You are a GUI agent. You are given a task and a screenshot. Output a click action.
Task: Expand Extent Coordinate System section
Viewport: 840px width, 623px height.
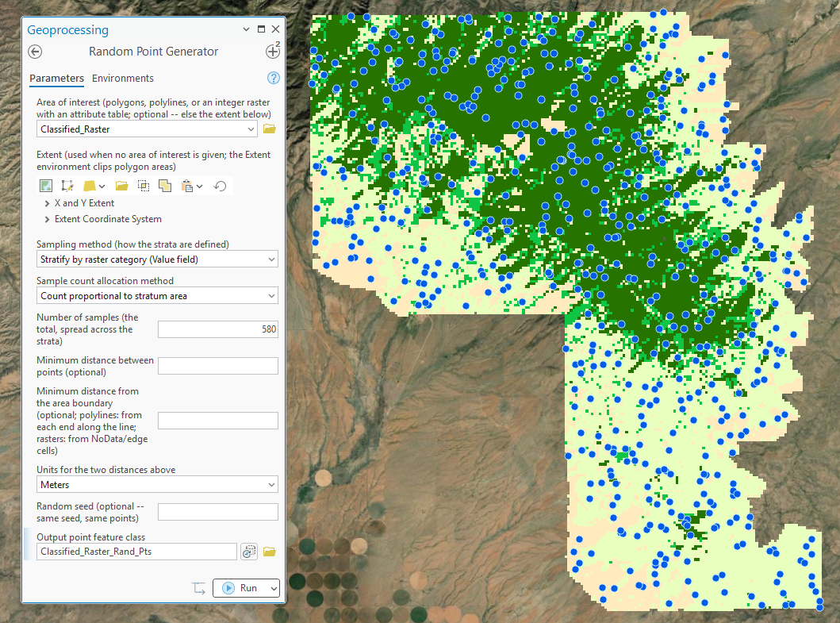47,219
